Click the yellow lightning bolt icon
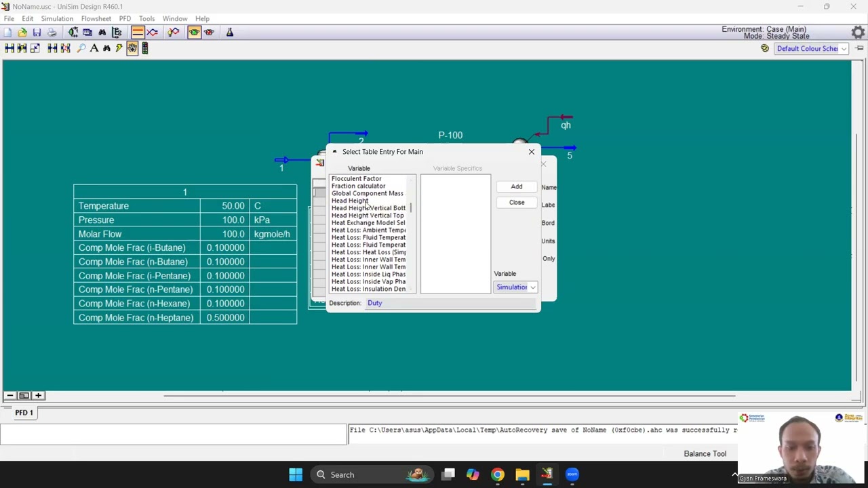This screenshot has width=868, height=488. coord(119,48)
